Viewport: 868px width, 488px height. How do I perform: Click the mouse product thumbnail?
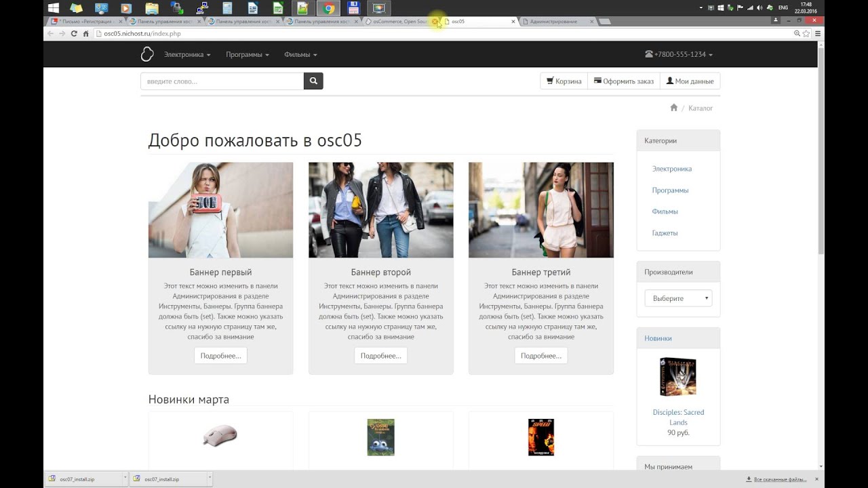220,435
